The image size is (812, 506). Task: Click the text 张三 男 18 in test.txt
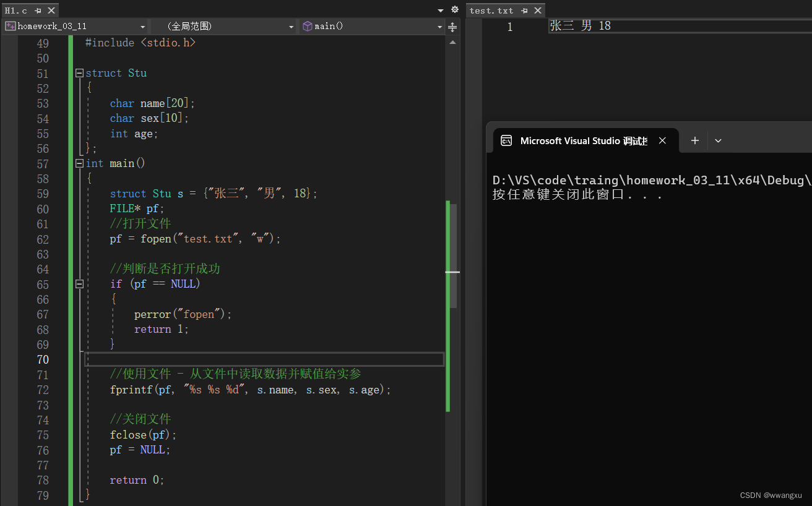[x=581, y=25]
